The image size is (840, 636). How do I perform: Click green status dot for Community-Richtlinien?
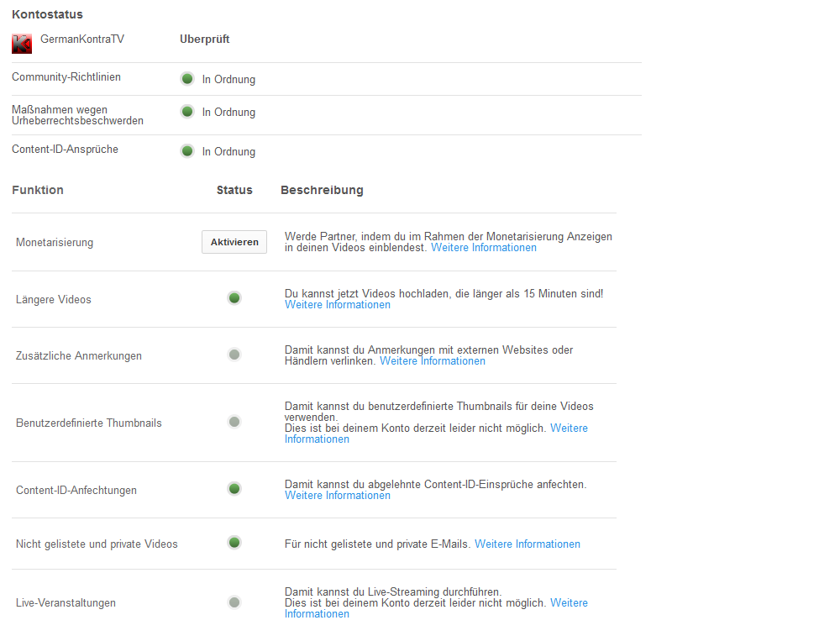[187, 79]
